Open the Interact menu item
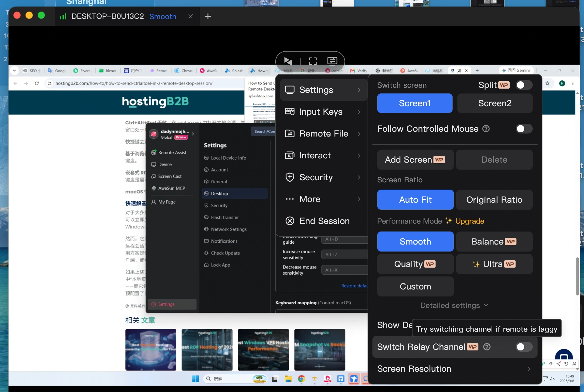 (x=324, y=155)
